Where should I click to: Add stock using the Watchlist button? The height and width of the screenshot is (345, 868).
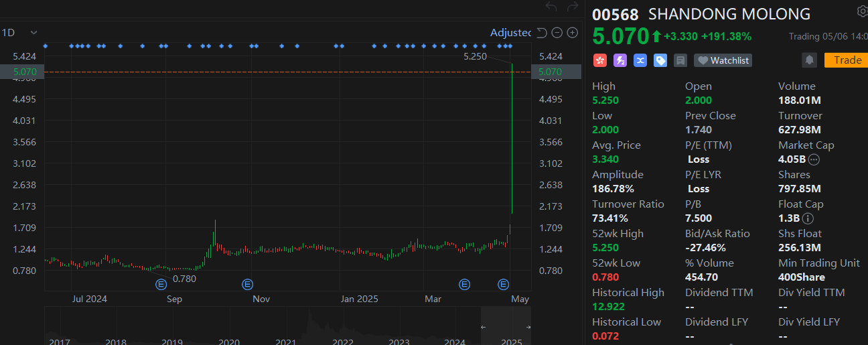[723, 60]
